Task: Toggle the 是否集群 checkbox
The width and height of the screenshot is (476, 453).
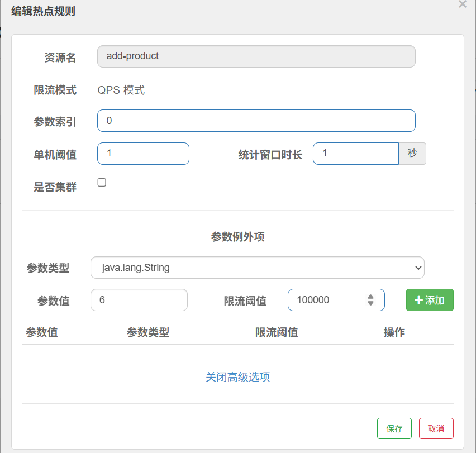Action: click(x=102, y=182)
